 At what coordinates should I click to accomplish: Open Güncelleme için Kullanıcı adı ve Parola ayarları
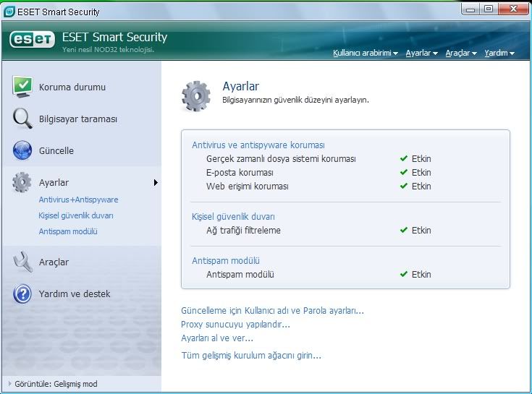(x=272, y=310)
